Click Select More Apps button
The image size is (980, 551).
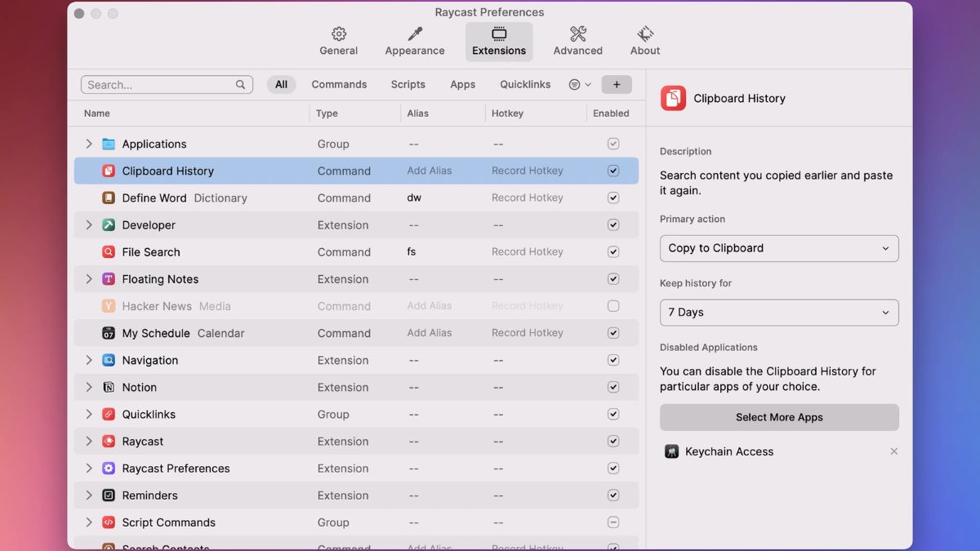(779, 417)
